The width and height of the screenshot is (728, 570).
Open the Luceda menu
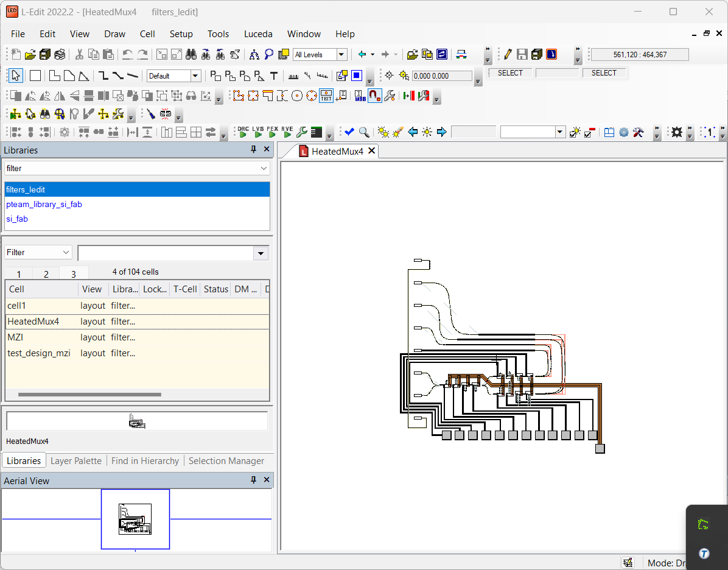pos(258,34)
